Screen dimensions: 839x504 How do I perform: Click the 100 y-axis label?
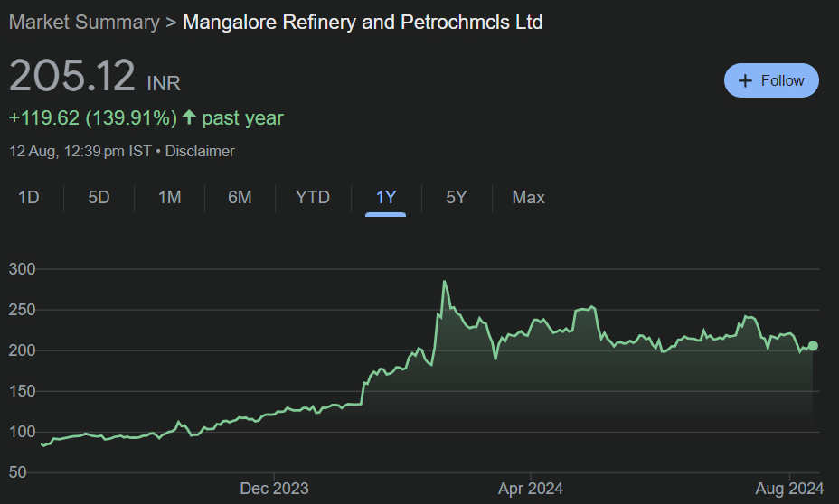pos(22,432)
